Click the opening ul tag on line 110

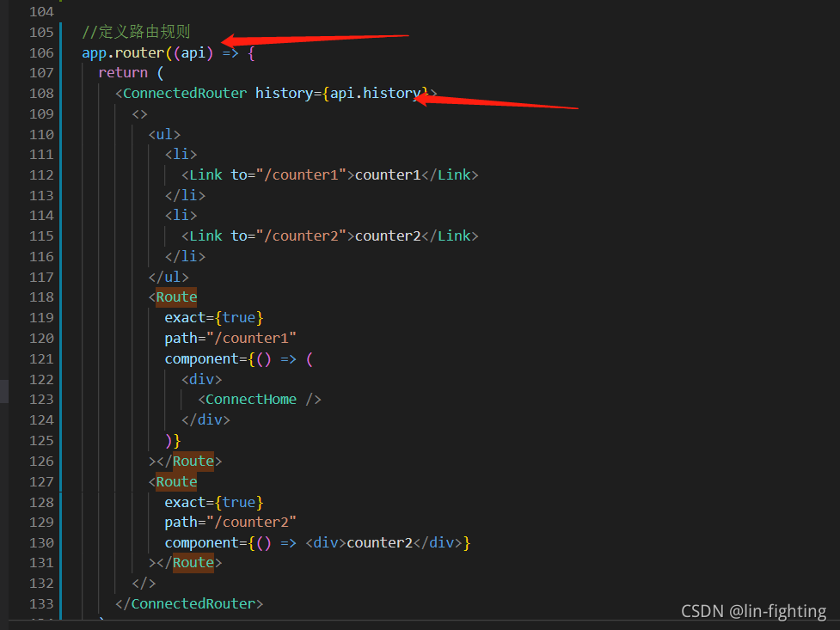(164, 134)
